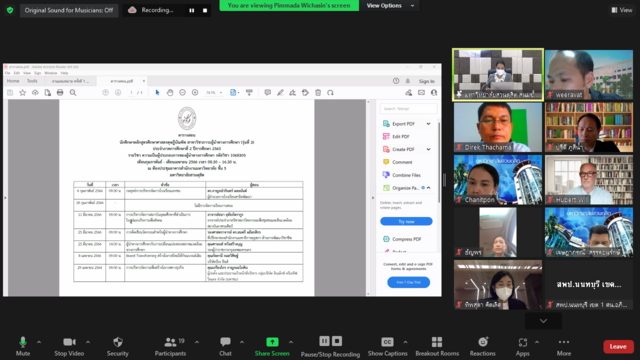Select weeravat's video tile

(x=589, y=74)
